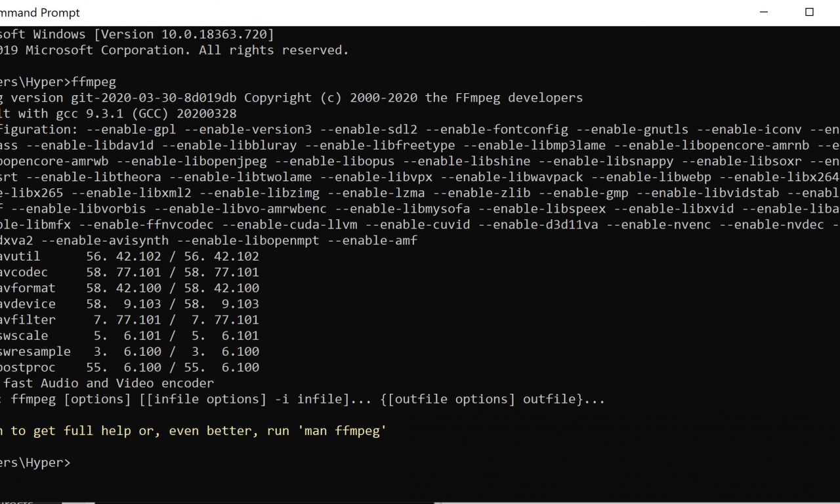The image size is (840, 504).
Task: Minimize the Command Prompt window
Action: pyautogui.click(x=763, y=12)
